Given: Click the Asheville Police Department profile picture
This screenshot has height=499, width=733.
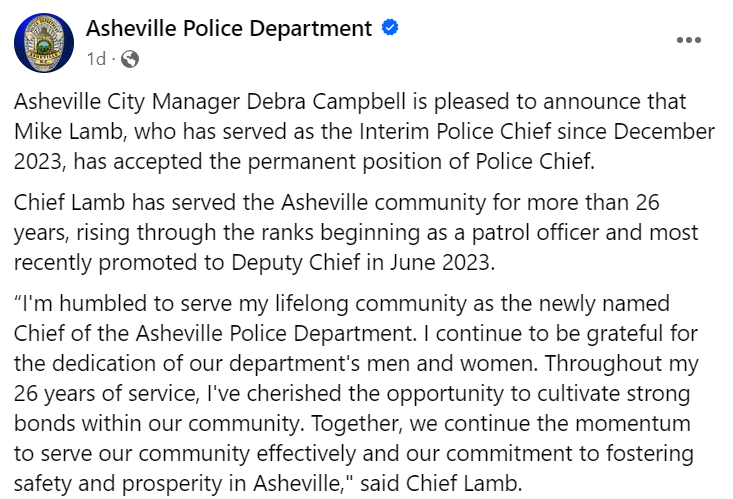Looking at the screenshot, I should [45, 43].
